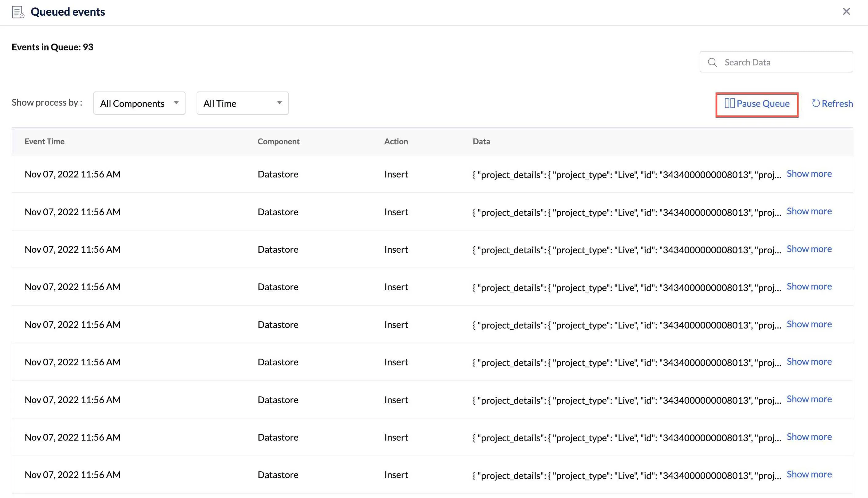Click the Events in Queue: 93 label
Screen dimensions: 868x498
(52, 47)
